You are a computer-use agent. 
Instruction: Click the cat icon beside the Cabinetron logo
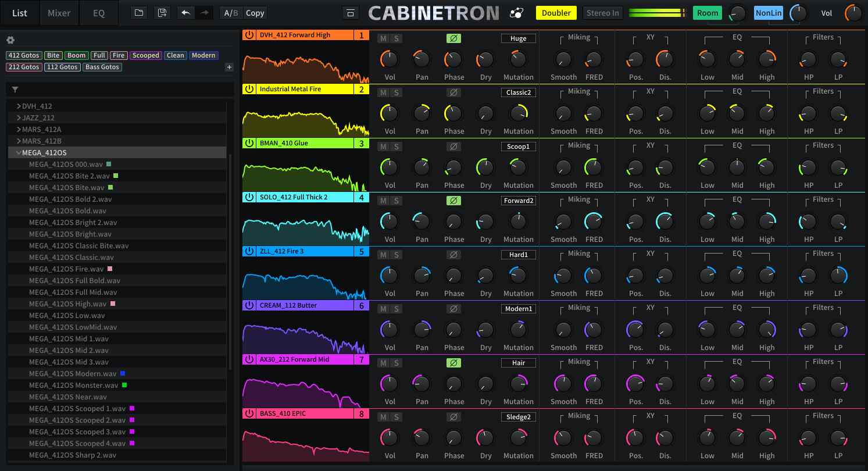click(x=517, y=12)
